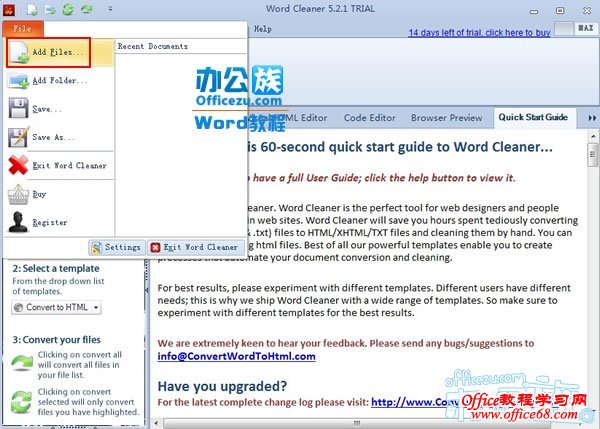Click bottom Exit Word Cleaner button

pyautogui.click(x=196, y=248)
